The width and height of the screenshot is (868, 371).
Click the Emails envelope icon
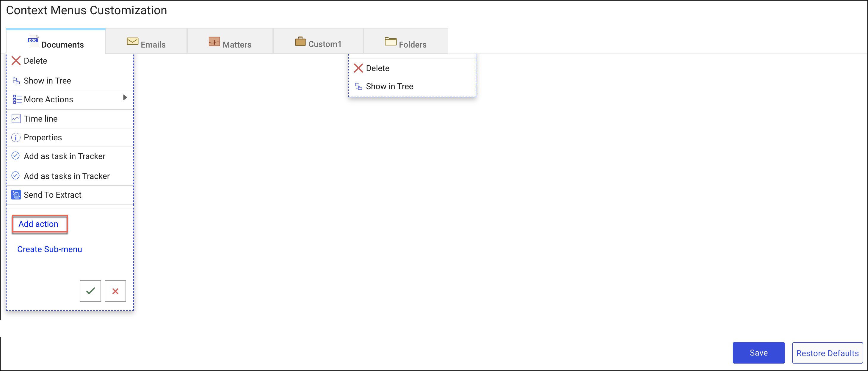132,41
